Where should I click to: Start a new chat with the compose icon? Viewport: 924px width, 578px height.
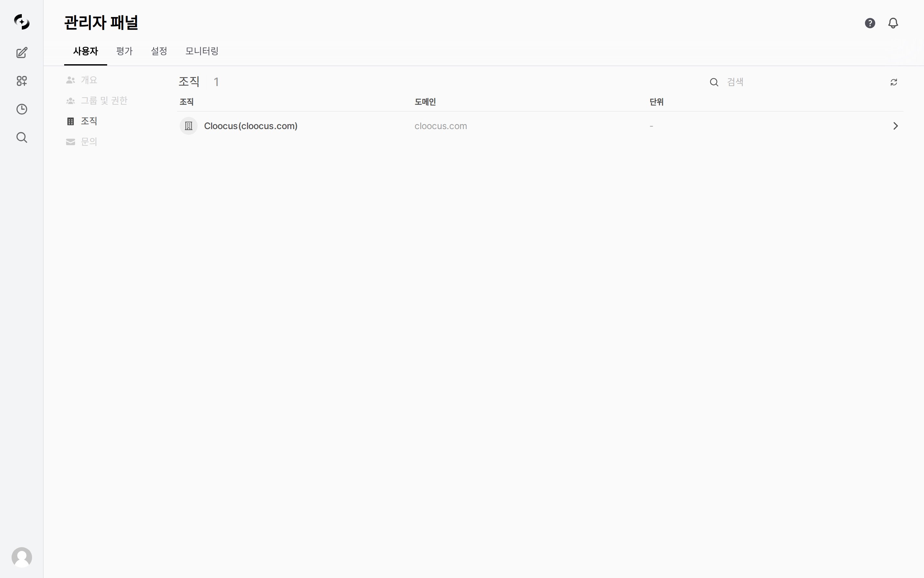[22, 53]
